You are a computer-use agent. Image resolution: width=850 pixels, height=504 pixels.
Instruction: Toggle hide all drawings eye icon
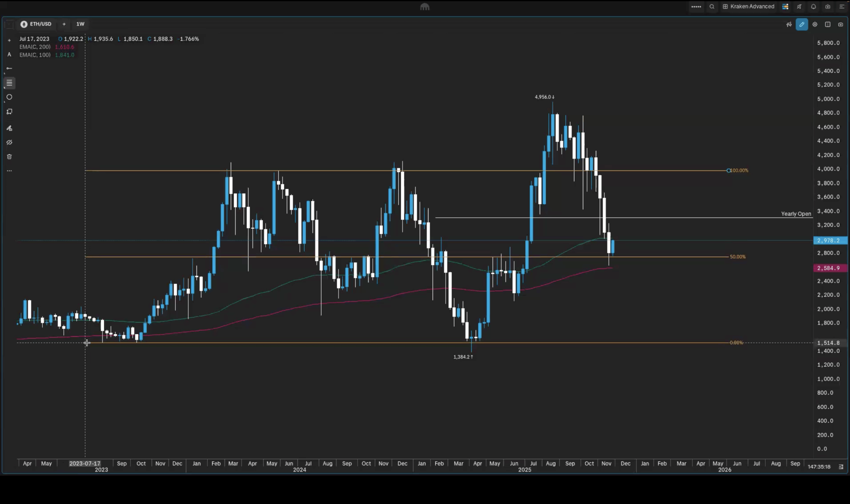click(x=9, y=142)
